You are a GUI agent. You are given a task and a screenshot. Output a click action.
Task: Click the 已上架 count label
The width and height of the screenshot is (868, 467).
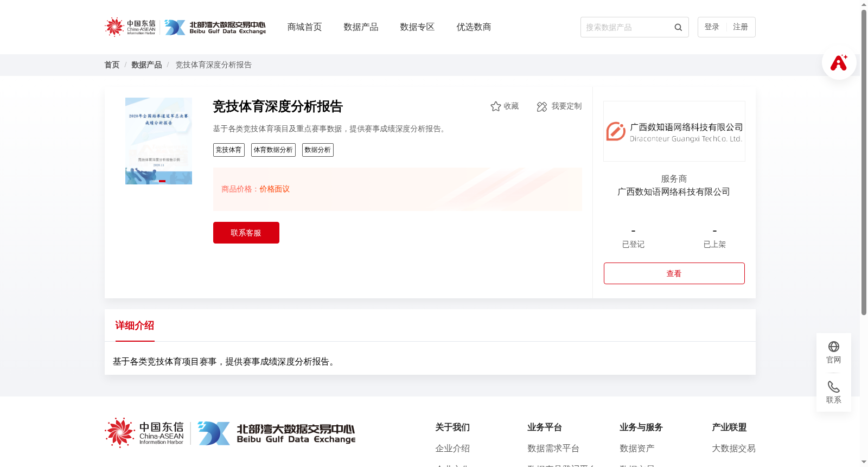point(714,245)
